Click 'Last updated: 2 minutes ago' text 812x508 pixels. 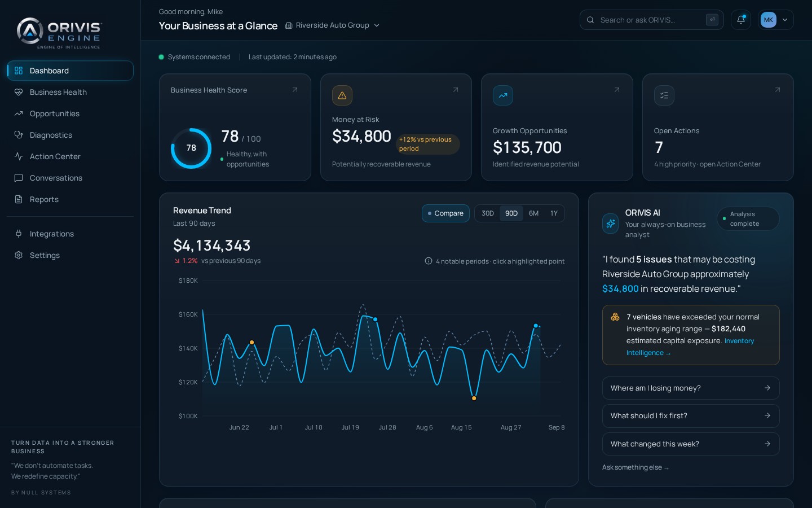pos(293,57)
